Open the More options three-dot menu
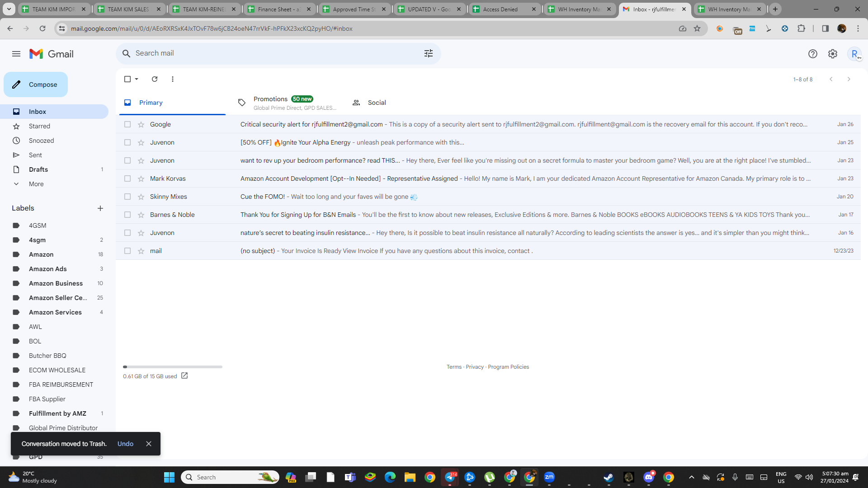Screen dimensions: 868x488 click(173, 79)
